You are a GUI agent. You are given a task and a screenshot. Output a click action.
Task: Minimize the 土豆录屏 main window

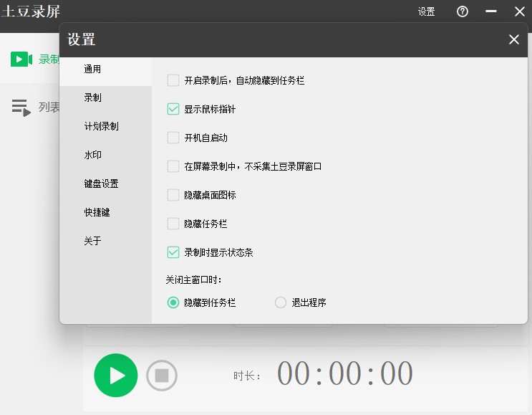click(490, 11)
